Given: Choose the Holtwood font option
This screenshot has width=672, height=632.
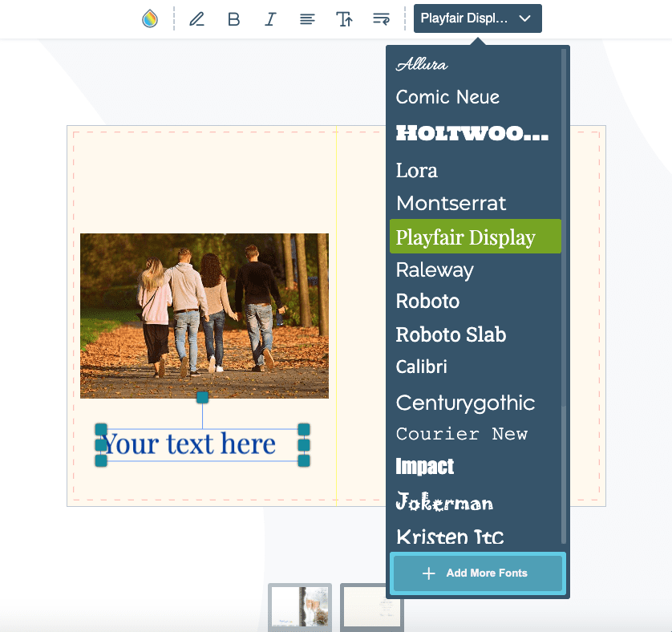Looking at the screenshot, I should pos(472,133).
